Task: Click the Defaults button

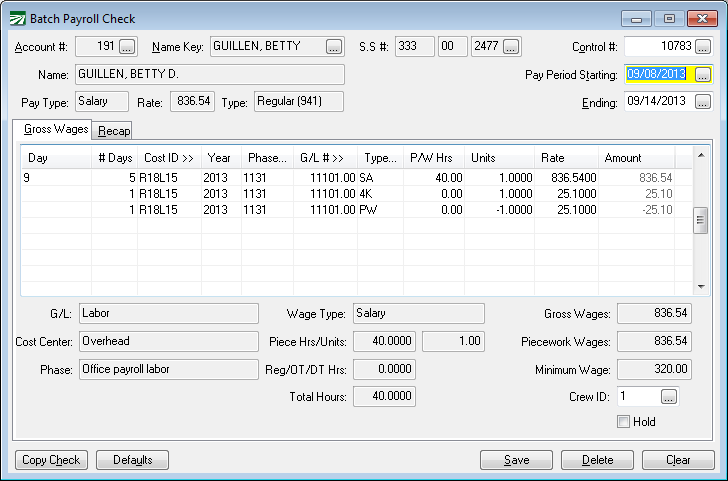Action: point(133,460)
